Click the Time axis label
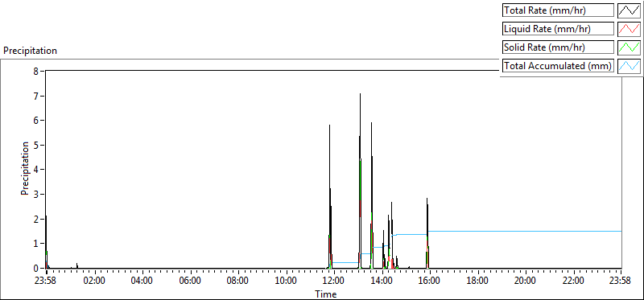 click(x=326, y=294)
